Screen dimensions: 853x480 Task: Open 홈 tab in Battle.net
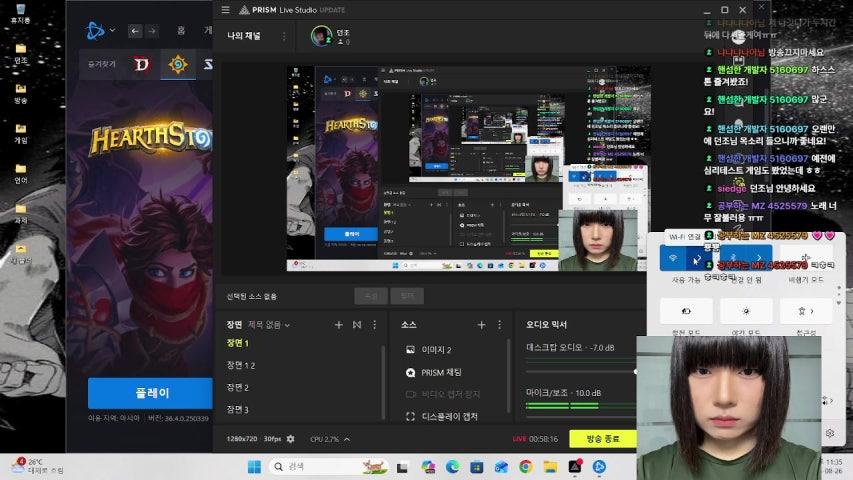[181, 31]
